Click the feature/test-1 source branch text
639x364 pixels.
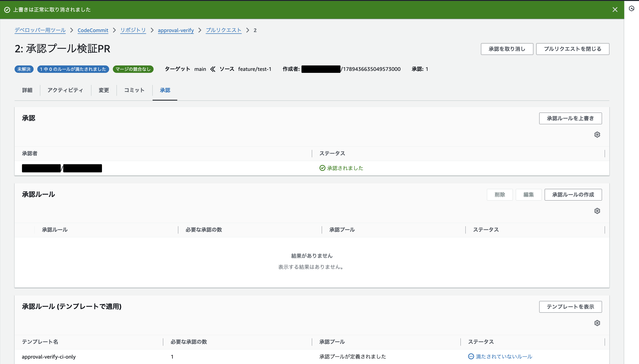click(x=254, y=69)
